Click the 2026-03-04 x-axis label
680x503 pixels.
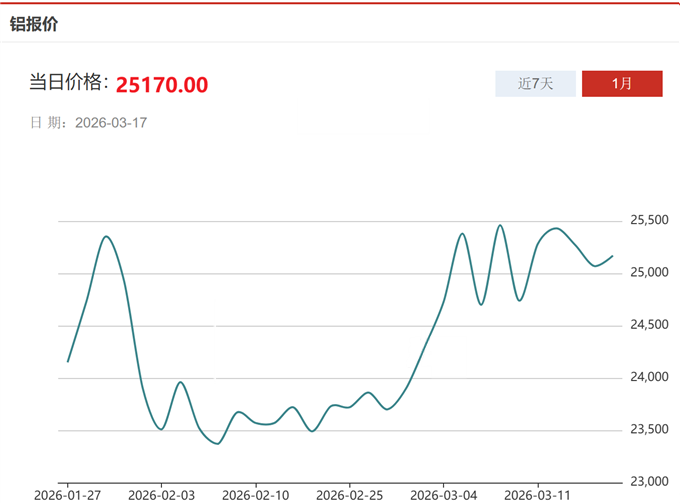443,494
